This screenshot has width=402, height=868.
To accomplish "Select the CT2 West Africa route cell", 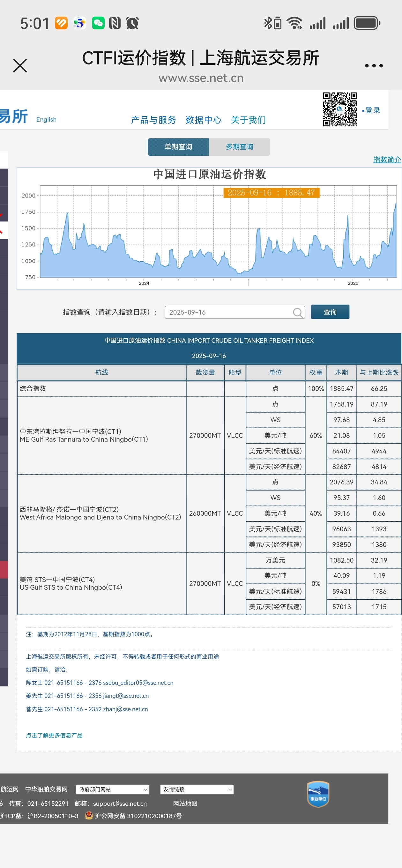I will [x=102, y=513].
